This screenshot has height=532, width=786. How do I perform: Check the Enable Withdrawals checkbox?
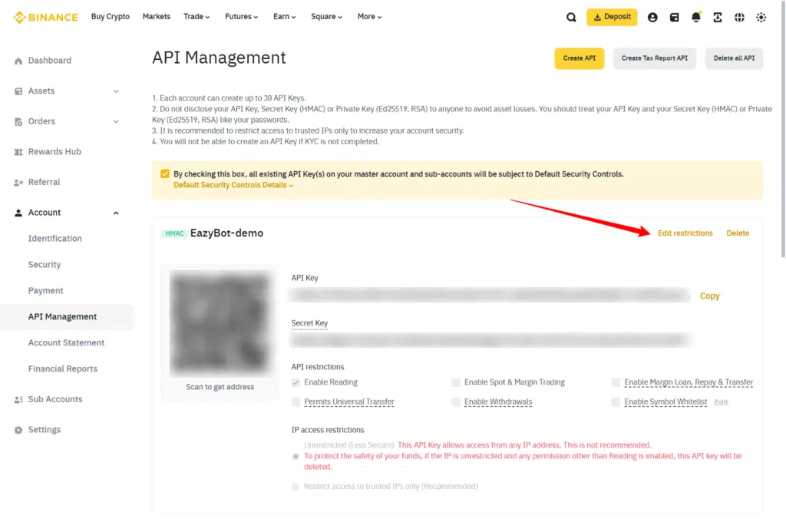point(455,401)
